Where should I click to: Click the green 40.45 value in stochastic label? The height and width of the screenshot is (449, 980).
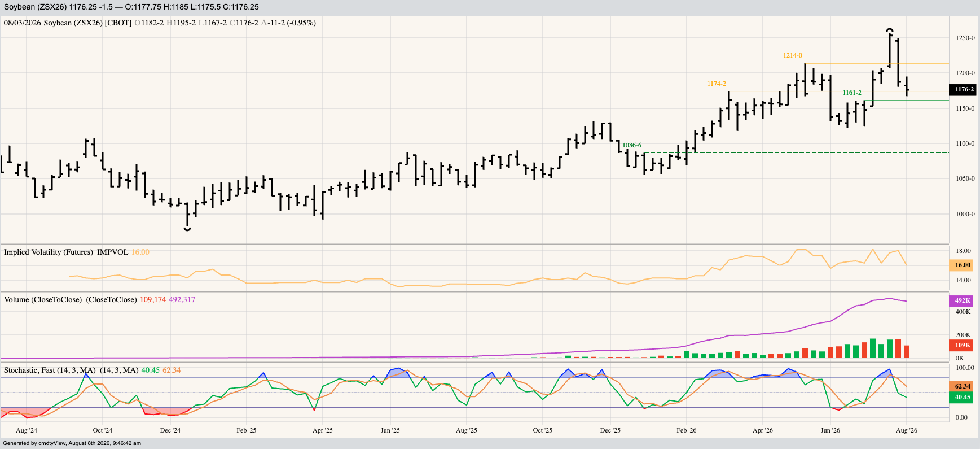151,370
